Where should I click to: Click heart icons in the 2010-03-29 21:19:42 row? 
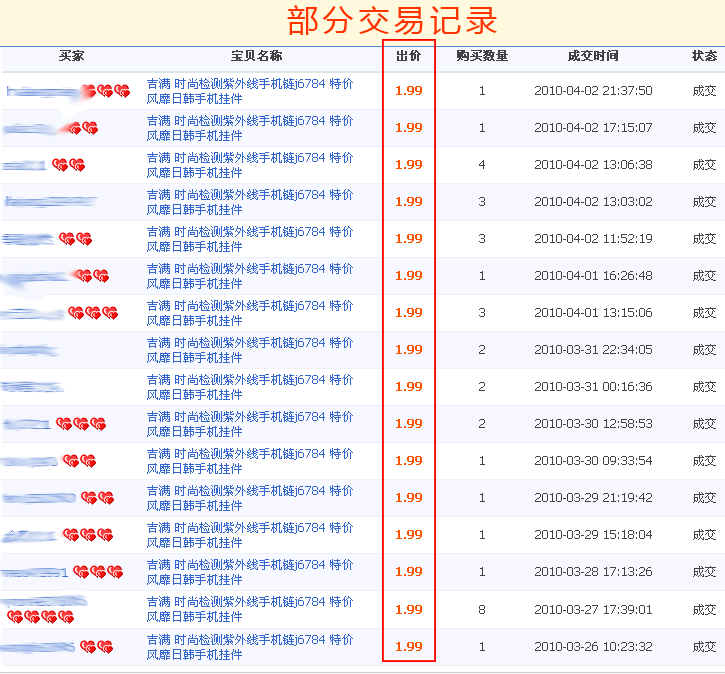98,498
